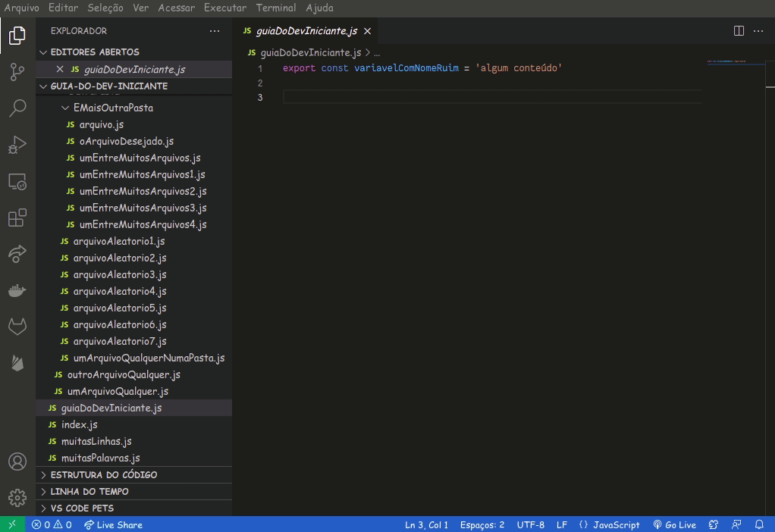
Task: Collapse the EMaisOutraPasta folder
Action: [65, 108]
